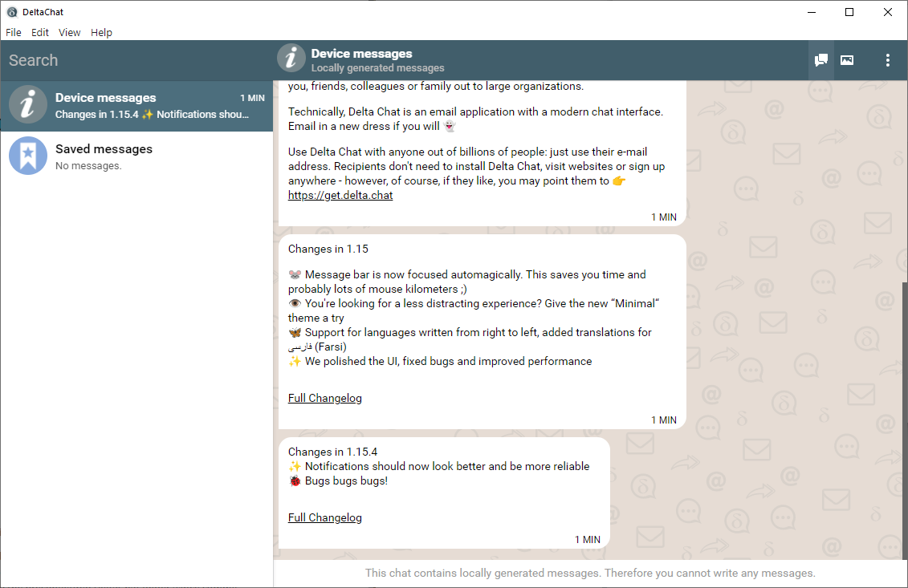Open Full Changelog link under Changes in 1.15.4
Image resolution: width=908 pixels, height=588 pixels.
(325, 518)
